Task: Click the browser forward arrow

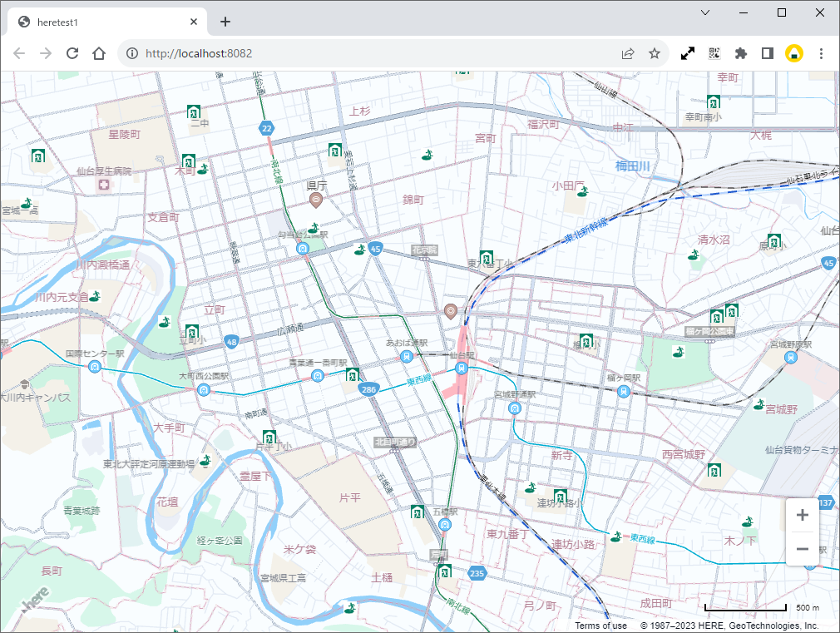Action: pos(46,53)
